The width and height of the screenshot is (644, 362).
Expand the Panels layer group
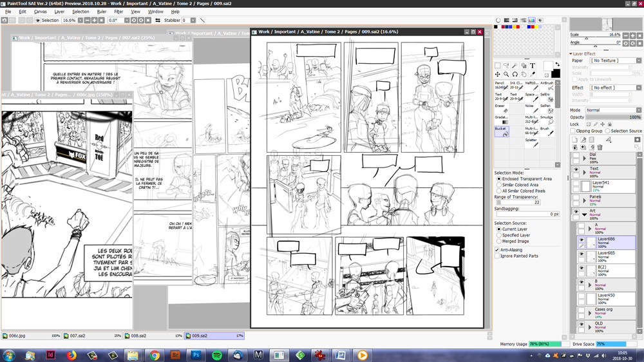[x=585, y=200]
